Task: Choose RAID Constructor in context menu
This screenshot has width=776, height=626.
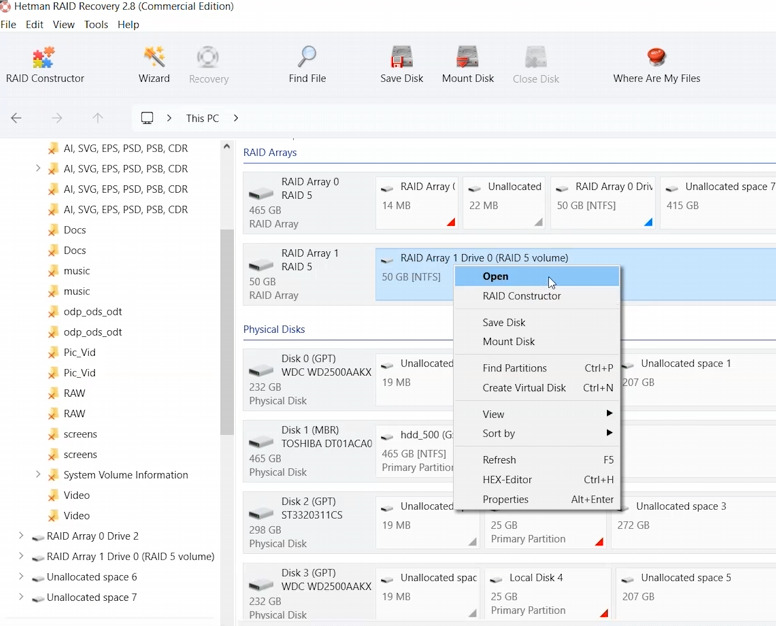Action: click(537, 296)
